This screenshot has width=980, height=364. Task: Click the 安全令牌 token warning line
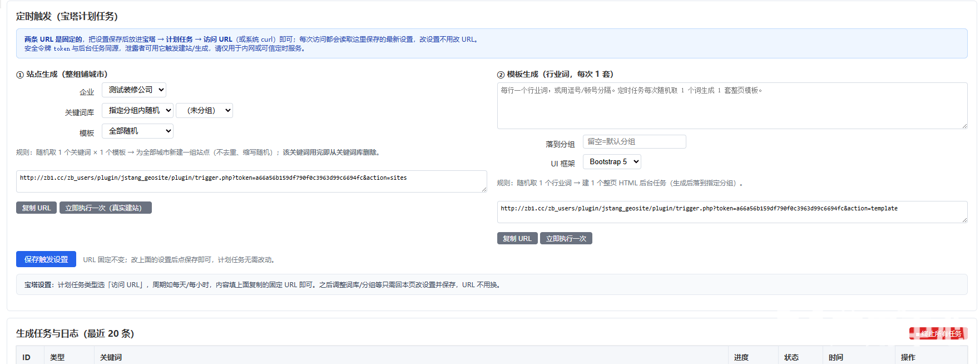tap(165, 48)
